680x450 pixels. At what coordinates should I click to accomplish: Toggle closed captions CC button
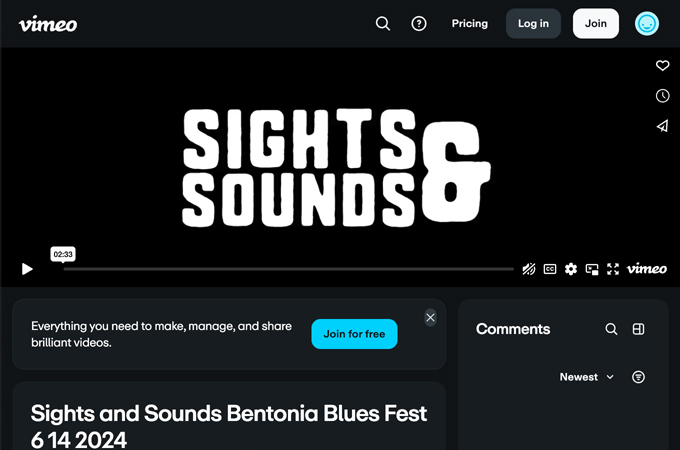550,269
